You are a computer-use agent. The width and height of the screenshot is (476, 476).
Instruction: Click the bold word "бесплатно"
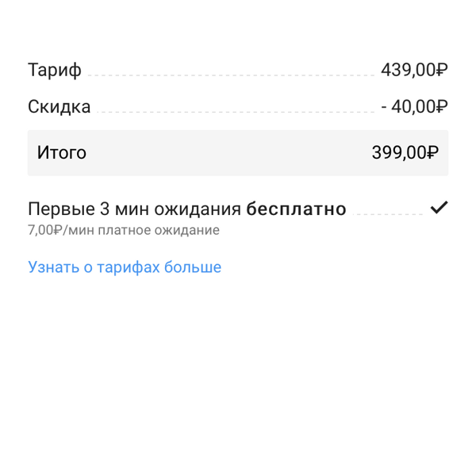point(296,209)
